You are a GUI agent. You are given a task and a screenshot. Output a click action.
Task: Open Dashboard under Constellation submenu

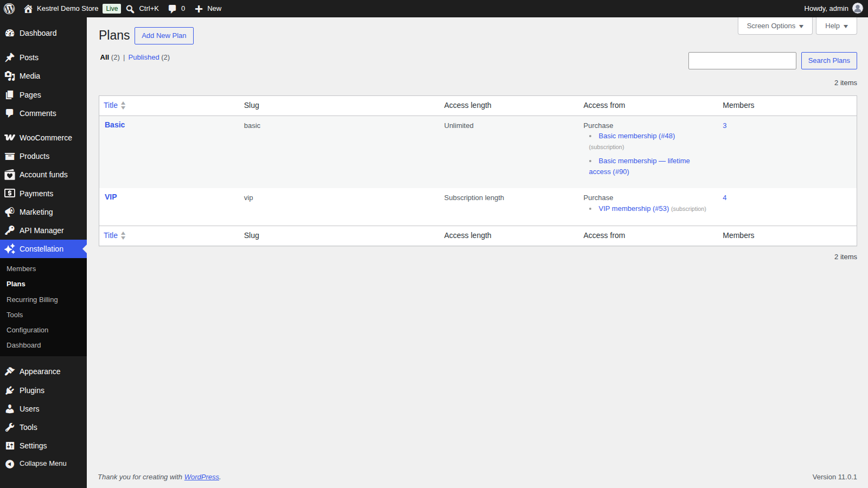pyautogui.click(x=23, y=345)
